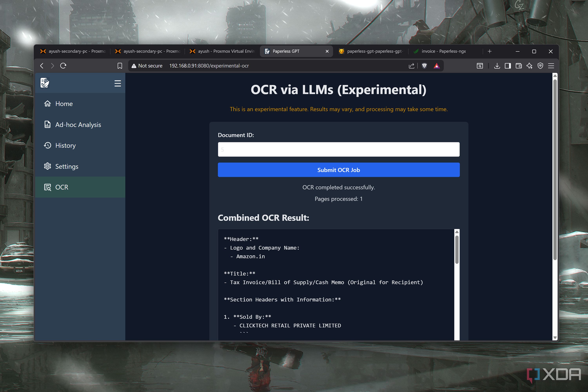Click the Submit OCR Job button
588x392 pixels.
coord(338,170)
